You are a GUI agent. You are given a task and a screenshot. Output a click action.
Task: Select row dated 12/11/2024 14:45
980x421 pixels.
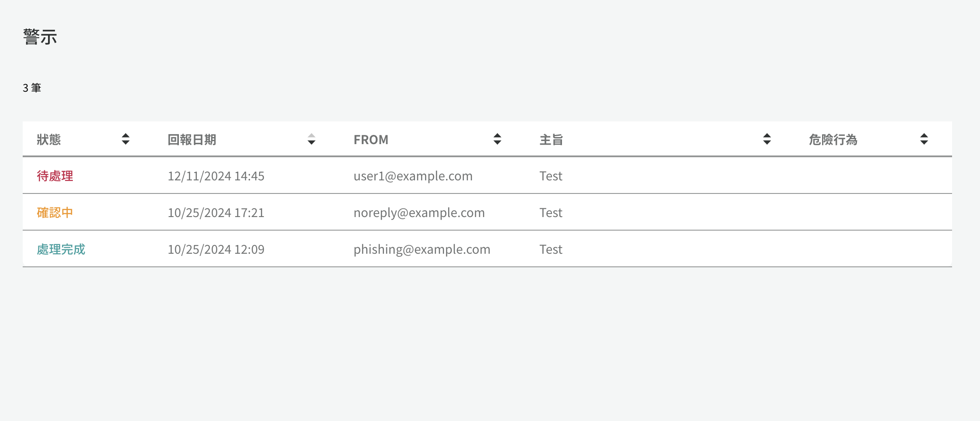pos(487,176)
